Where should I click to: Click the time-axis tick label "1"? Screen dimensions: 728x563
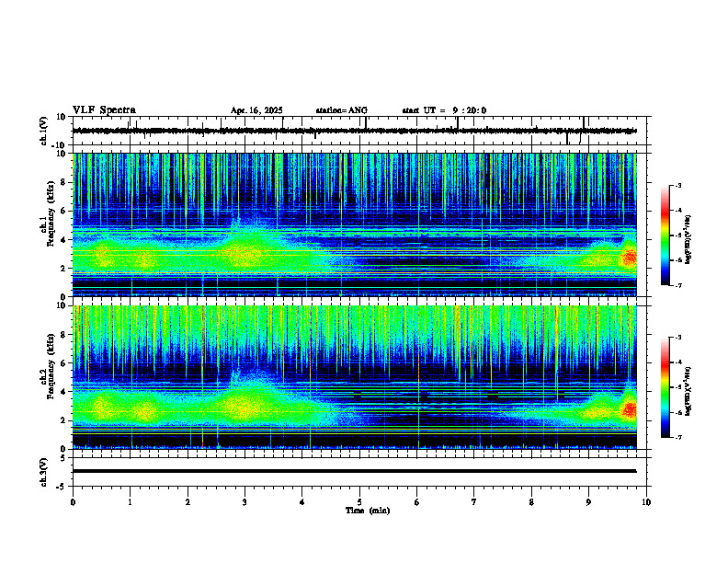click(x=130, y=502)
